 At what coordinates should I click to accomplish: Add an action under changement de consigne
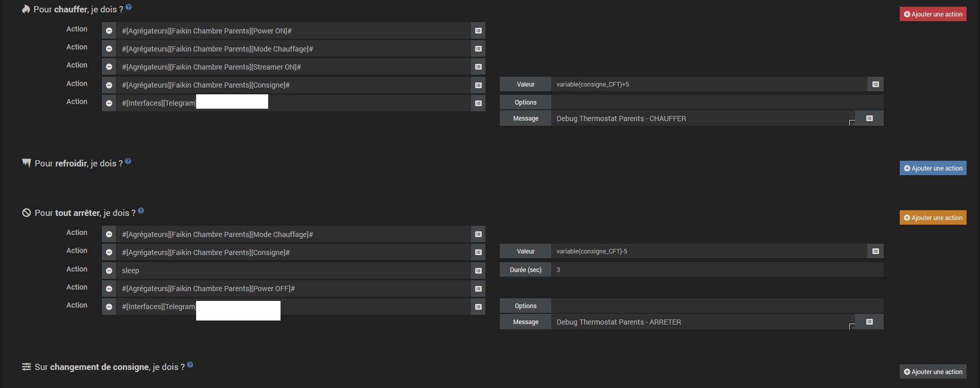point(933,372)
